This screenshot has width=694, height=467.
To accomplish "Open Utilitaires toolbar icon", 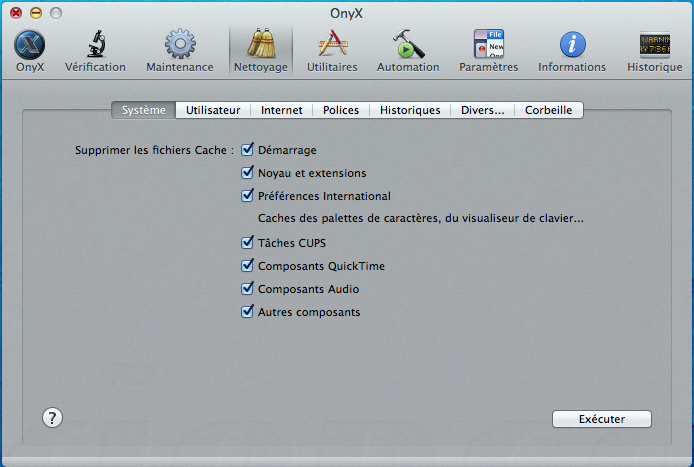I will coord(332,43).
